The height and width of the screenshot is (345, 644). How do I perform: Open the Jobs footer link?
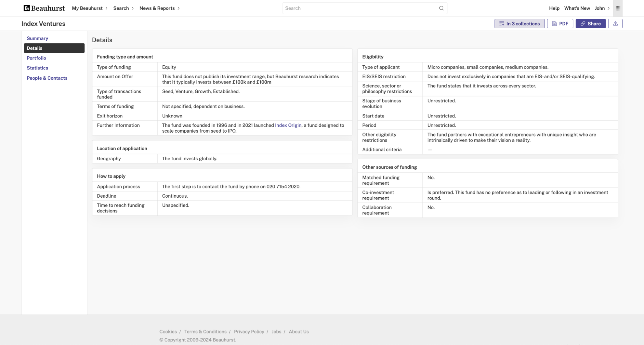(276, 331)
